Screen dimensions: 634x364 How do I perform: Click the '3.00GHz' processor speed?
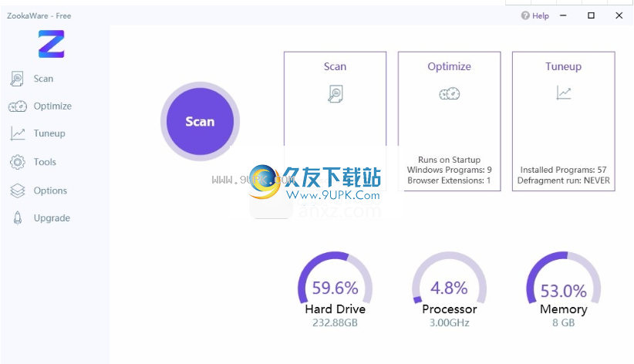(449, 323)
